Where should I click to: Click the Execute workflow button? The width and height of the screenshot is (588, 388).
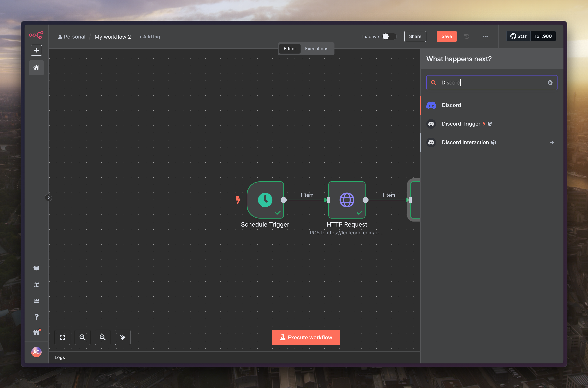[x=306, y=337]
